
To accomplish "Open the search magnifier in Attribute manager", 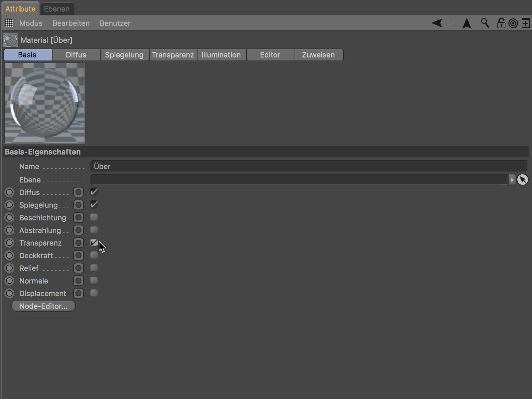I will (485, 23).
